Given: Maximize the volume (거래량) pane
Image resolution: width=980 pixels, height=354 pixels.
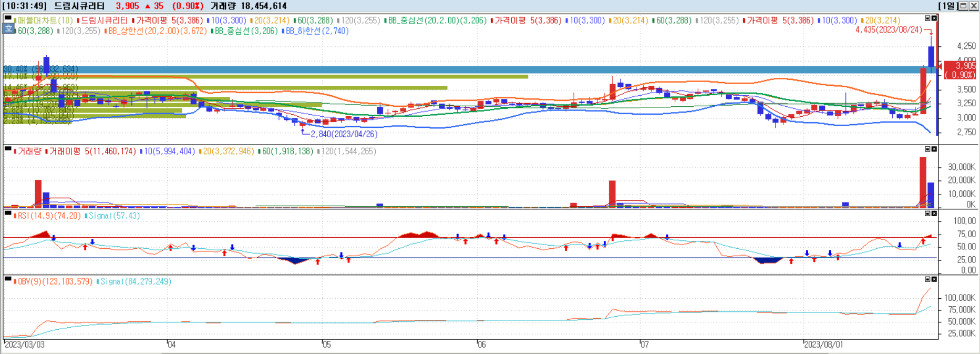Looking at the screenshot, I should [927, 149].
